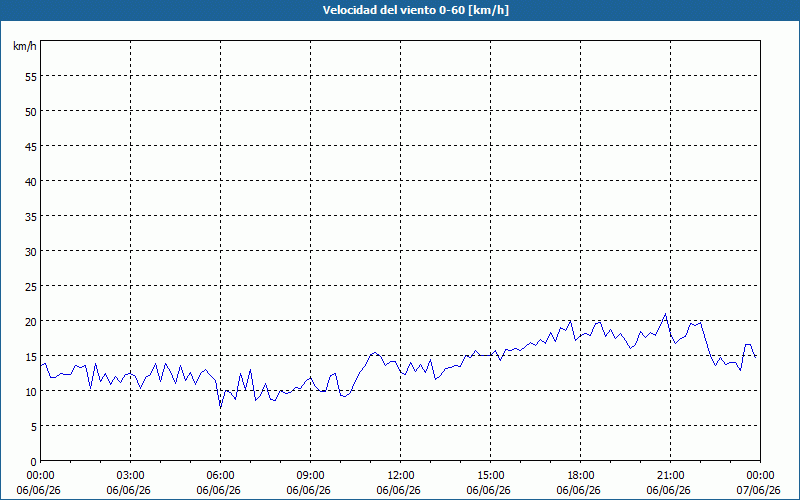Viewport: 800px width, 500px height.
Task: Click the "00:00" time label above 07/06/26
Action: (x=760, y=476)
